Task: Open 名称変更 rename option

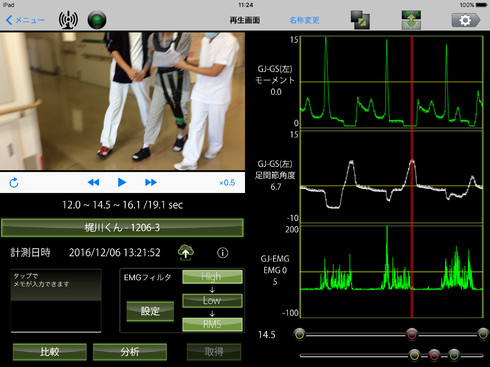Action: click(x=304, y=20)
